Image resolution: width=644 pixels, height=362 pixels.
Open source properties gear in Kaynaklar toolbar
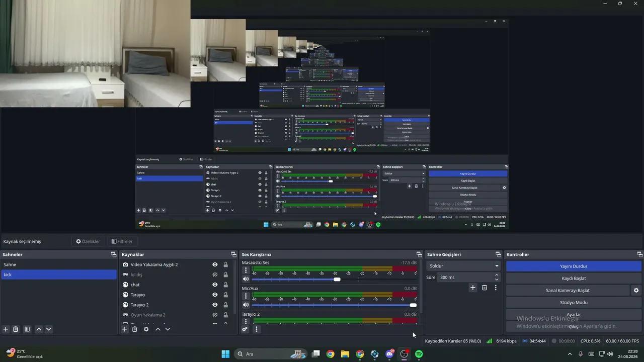pyautogui.click(x=146, y=329)
